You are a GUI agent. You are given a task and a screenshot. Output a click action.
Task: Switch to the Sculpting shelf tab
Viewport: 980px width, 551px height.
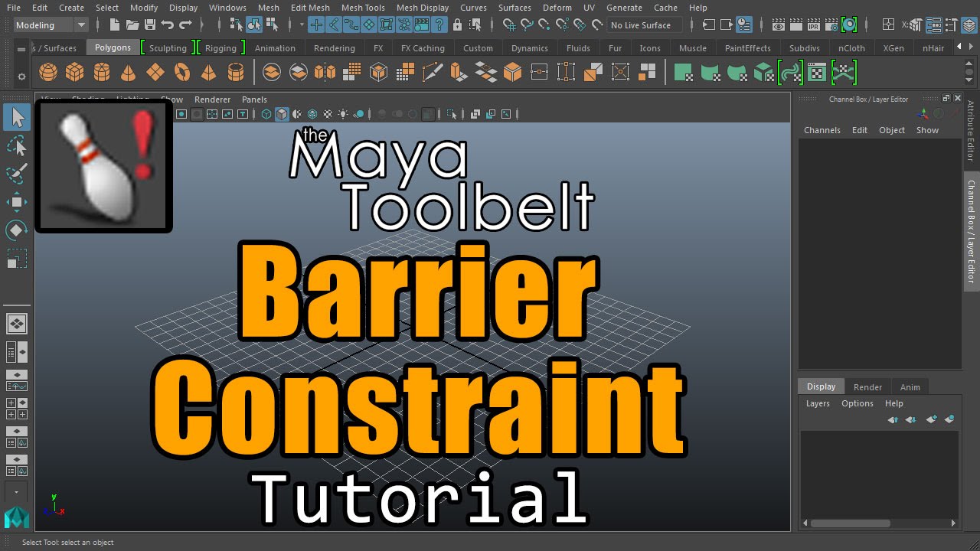(x=168, y=47)
